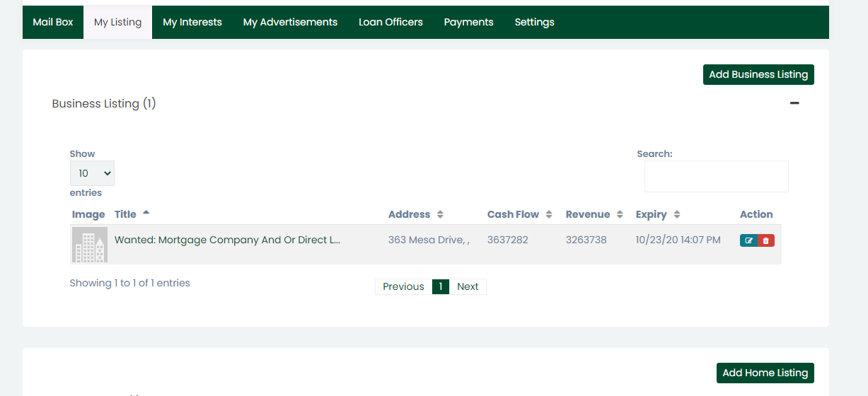Go to Next page of entries
The image size is (868, 396).
click(x=468, y=286)
